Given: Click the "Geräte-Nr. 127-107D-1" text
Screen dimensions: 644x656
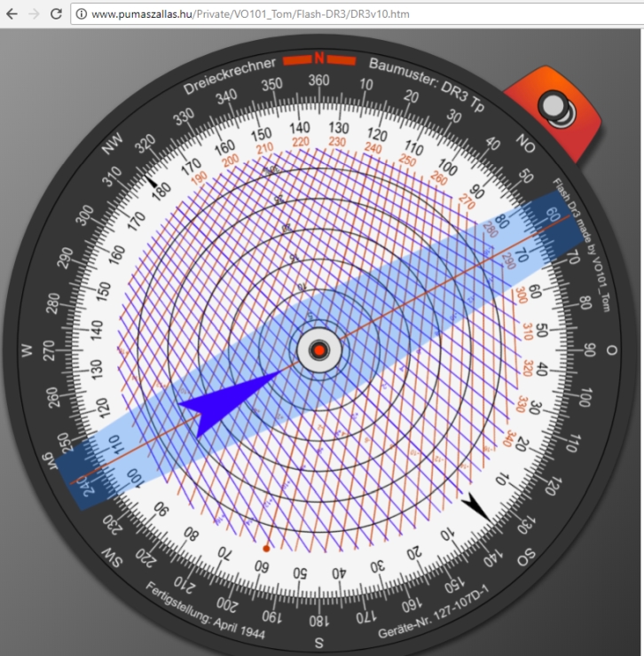Looking at the screenshot, I should (x=434, y=612).
